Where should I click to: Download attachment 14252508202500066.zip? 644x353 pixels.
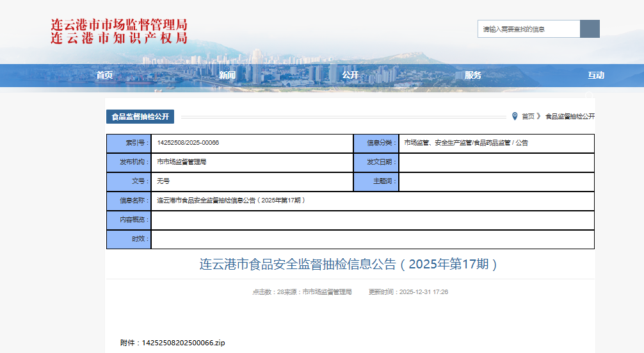(182, 343)
